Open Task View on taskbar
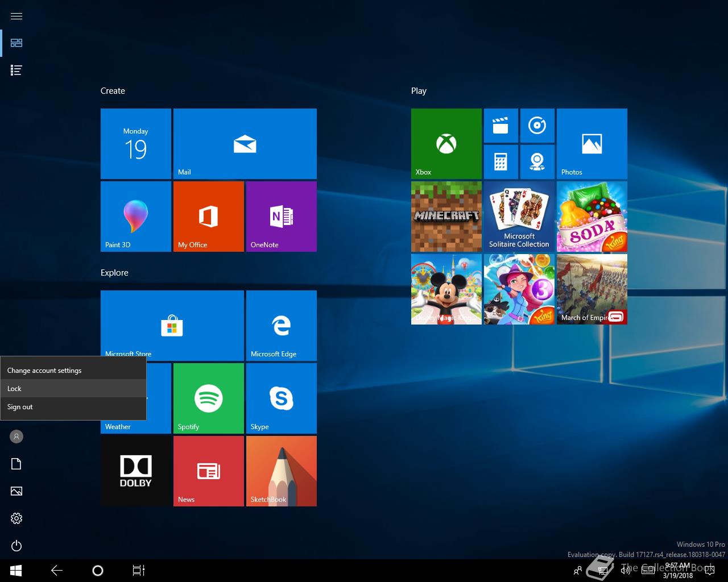 pos(139,571)
